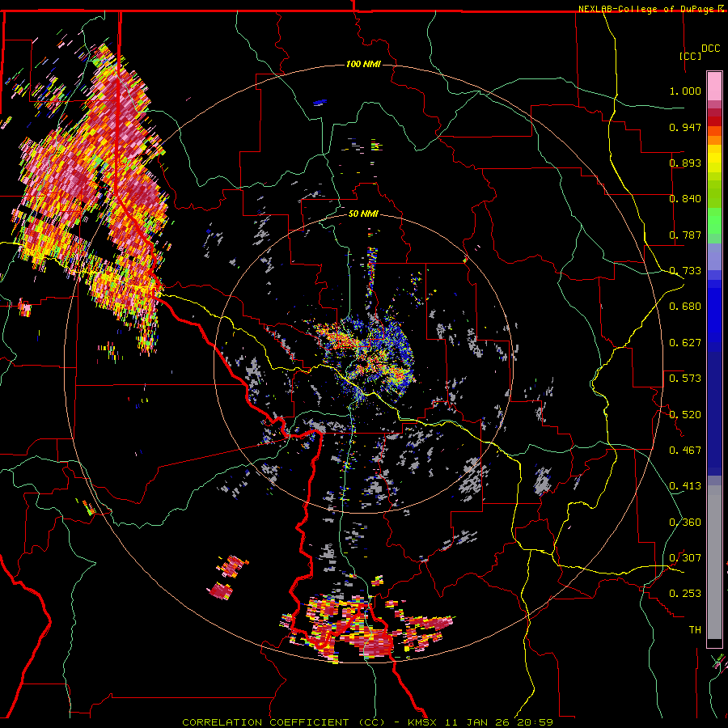728x728 pixels.
Task: Click the TH threshold label on the scale
Action: 695,630
